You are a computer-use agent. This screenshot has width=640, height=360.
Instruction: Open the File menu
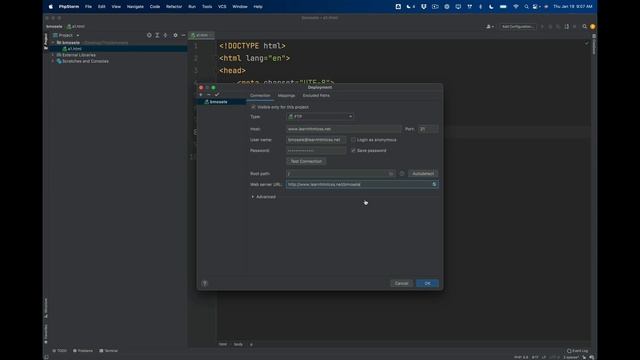pos(88,7)
